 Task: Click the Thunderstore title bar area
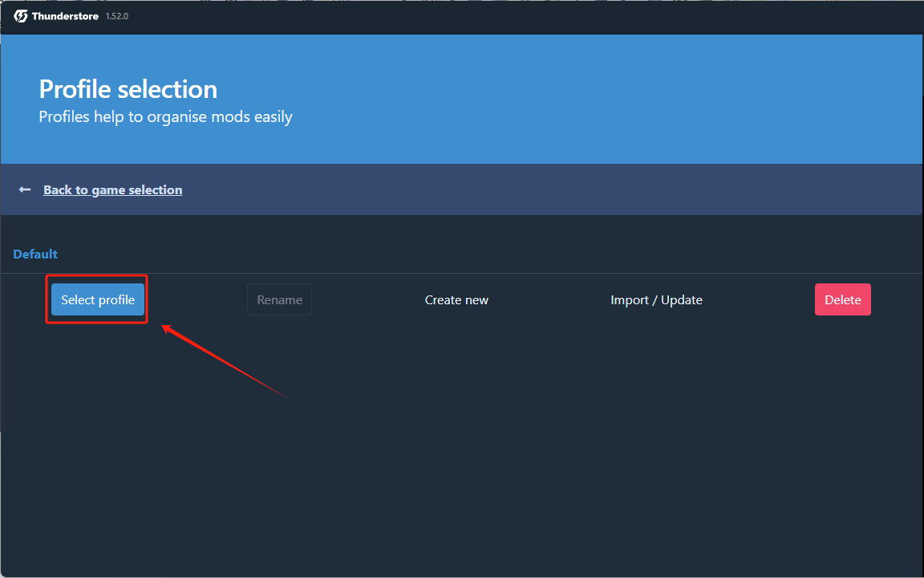pos(472,17)
